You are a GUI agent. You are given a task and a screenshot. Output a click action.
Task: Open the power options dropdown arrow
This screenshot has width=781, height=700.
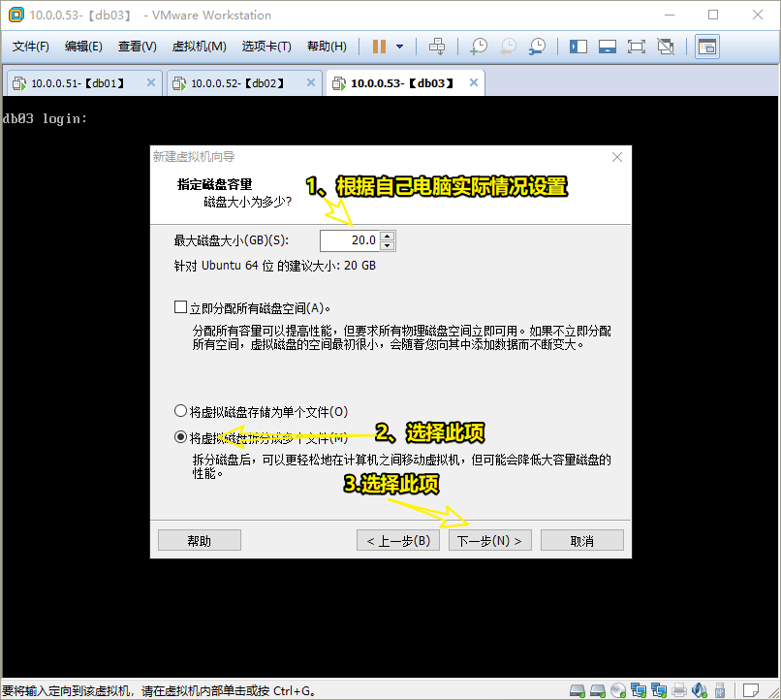point(399,47)
